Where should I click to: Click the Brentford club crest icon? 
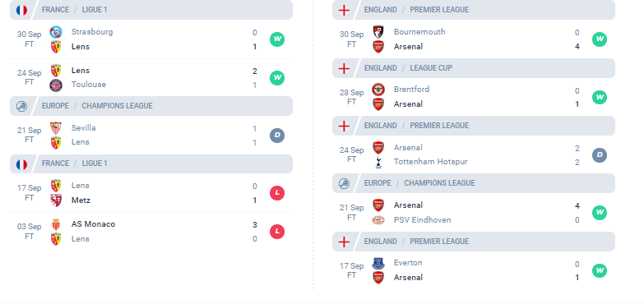pyautogui.click(x=378, y=90)
